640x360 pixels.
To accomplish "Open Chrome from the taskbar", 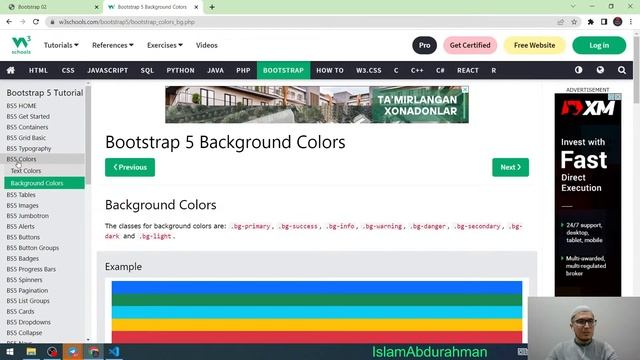I will (93, 352).
